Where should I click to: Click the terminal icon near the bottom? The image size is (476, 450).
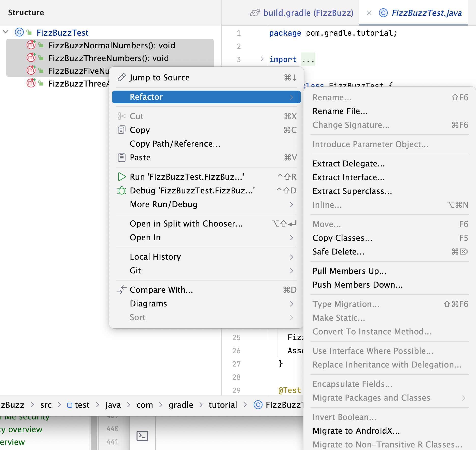[x=142, y=436]
